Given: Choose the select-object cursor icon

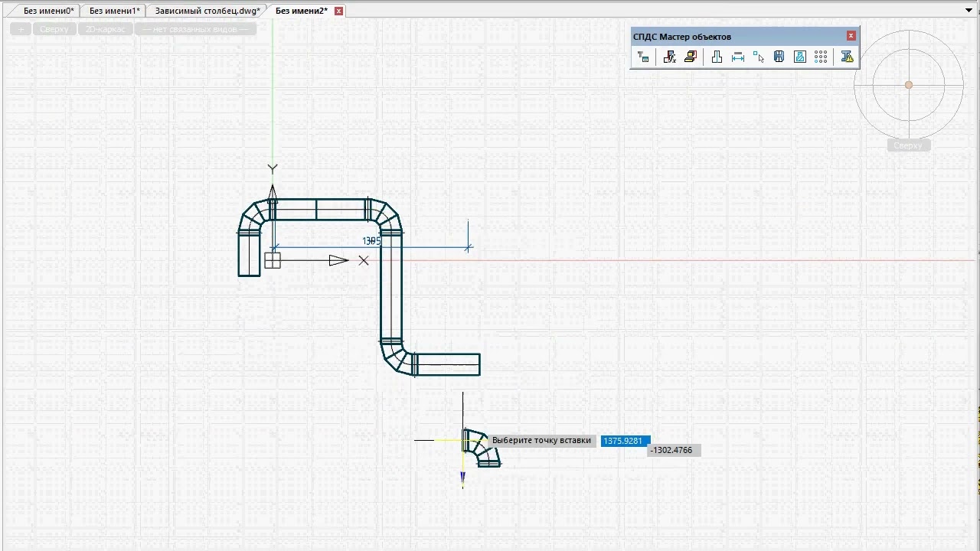Looking at the screenshot, I should click(759, 57).
